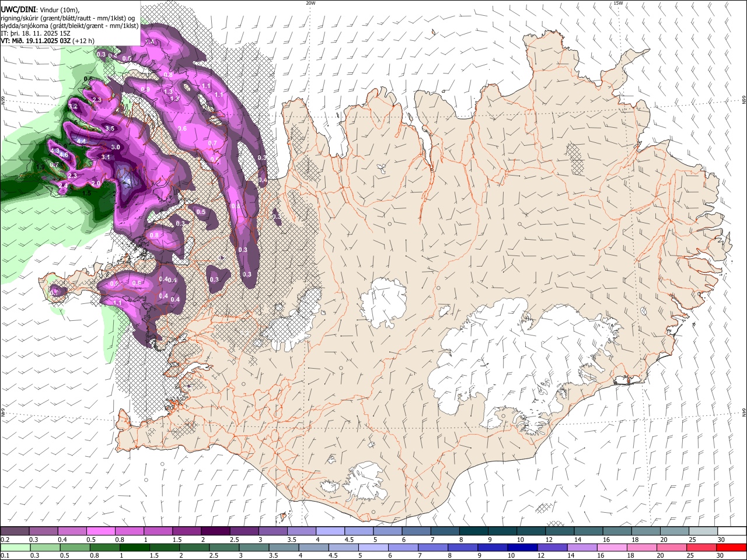Click the 3.5 snowfall value on the map
747x560 pixels.
pos(109,128)
